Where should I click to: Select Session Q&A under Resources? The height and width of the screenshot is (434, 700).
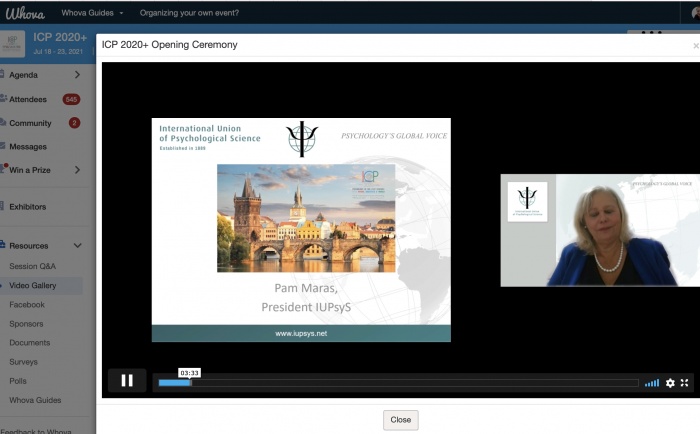pyautogui.click(x=33, y=267)
